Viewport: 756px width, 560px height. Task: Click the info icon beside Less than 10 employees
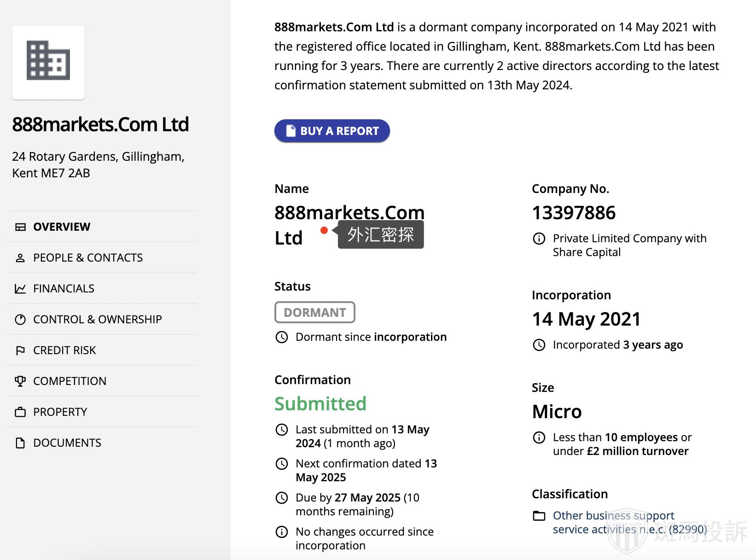(x=539, y=437)
